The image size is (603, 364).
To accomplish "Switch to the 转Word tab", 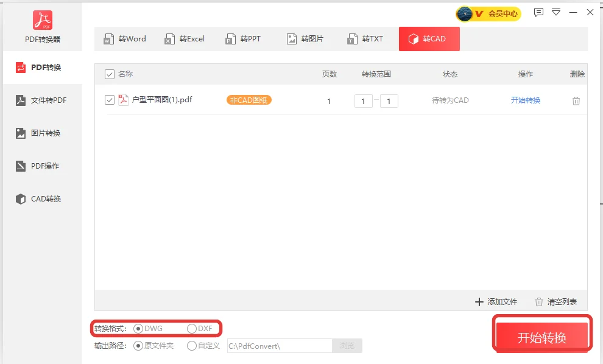I will click(x=125, y=39).
